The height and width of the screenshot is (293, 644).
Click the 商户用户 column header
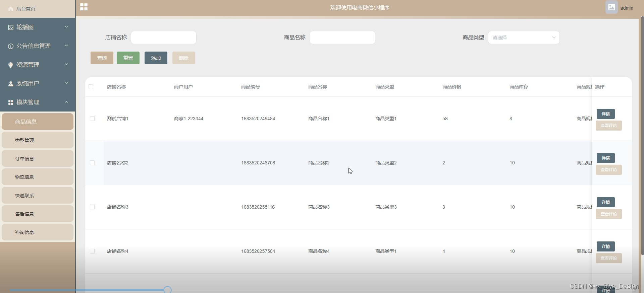pyautogui.click(x=183, y=87)
